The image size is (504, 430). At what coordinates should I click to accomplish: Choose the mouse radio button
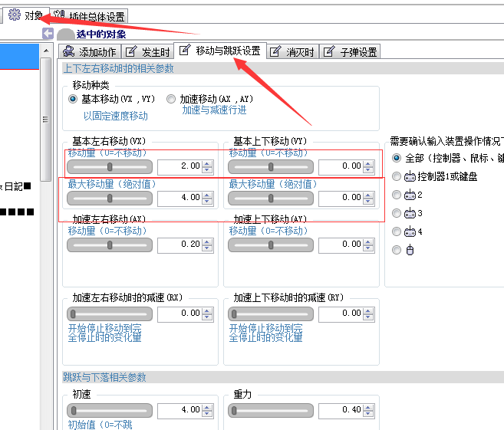click(397, 250)
